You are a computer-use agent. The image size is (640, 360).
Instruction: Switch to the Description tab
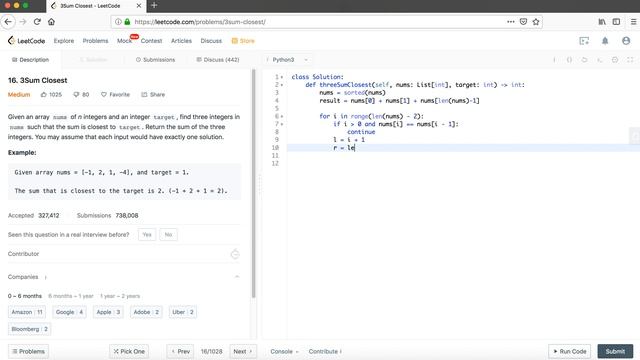pyautogui.click(x=31, y=60)
